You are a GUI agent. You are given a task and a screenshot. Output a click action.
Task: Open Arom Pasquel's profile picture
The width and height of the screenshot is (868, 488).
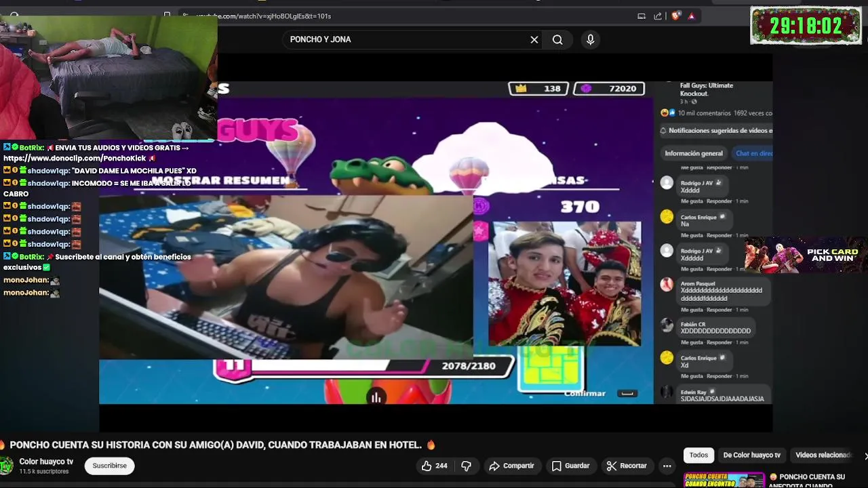pos(667,285)
